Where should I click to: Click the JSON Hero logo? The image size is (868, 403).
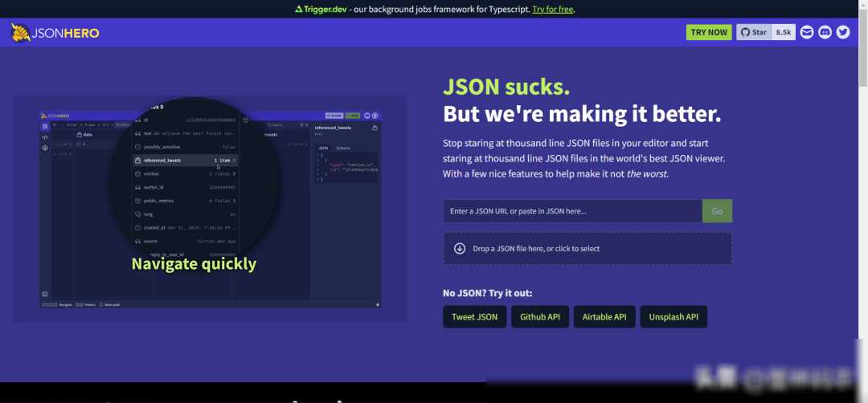[x=55, y=33]
